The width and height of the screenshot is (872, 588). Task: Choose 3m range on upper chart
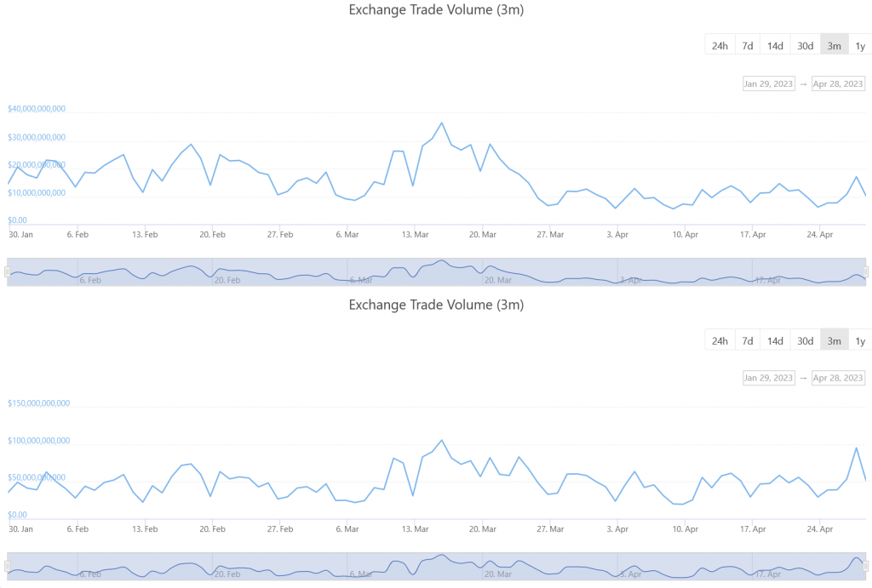[x=835, y=46]
